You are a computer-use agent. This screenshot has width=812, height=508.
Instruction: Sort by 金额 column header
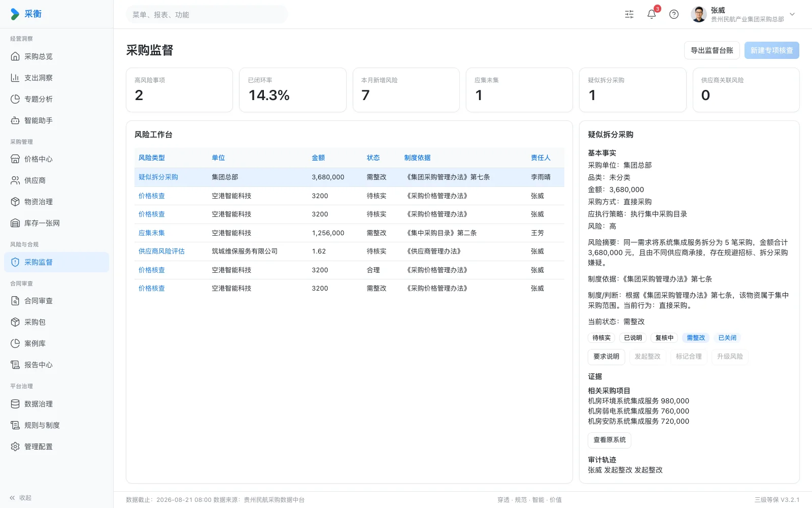318,158
